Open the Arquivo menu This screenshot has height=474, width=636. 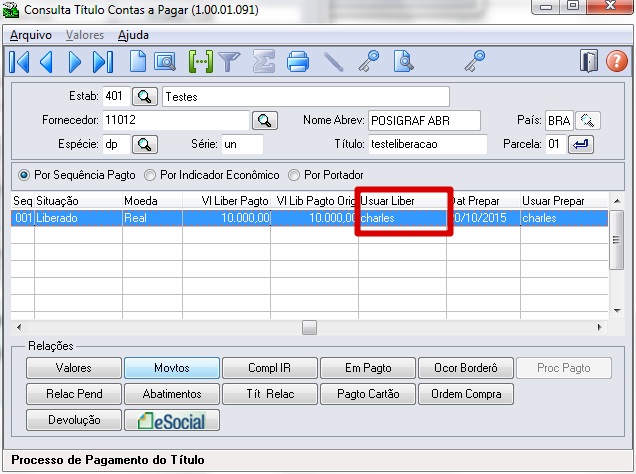click(31, 35)
